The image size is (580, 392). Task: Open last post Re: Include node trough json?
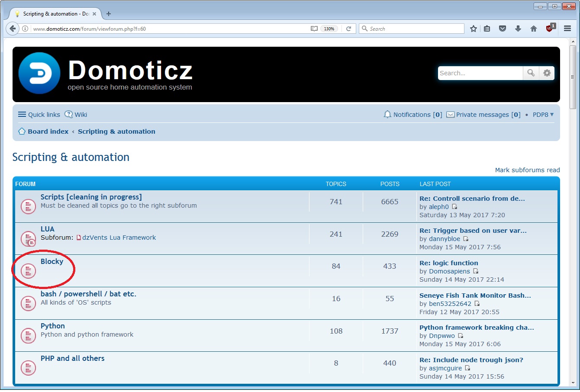pos(471,360)
